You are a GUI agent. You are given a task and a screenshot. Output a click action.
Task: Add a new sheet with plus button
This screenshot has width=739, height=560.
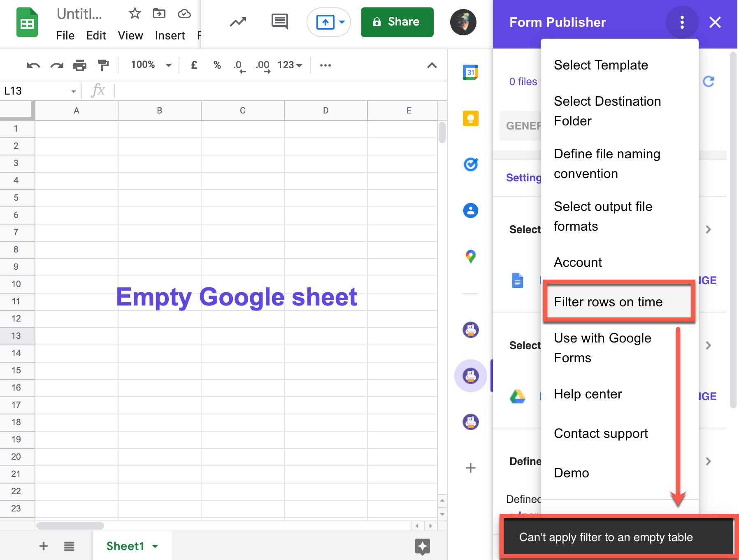pos(44,546)
